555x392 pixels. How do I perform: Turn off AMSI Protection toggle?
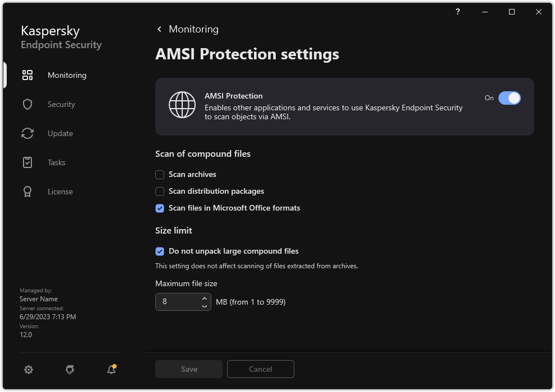510,98
